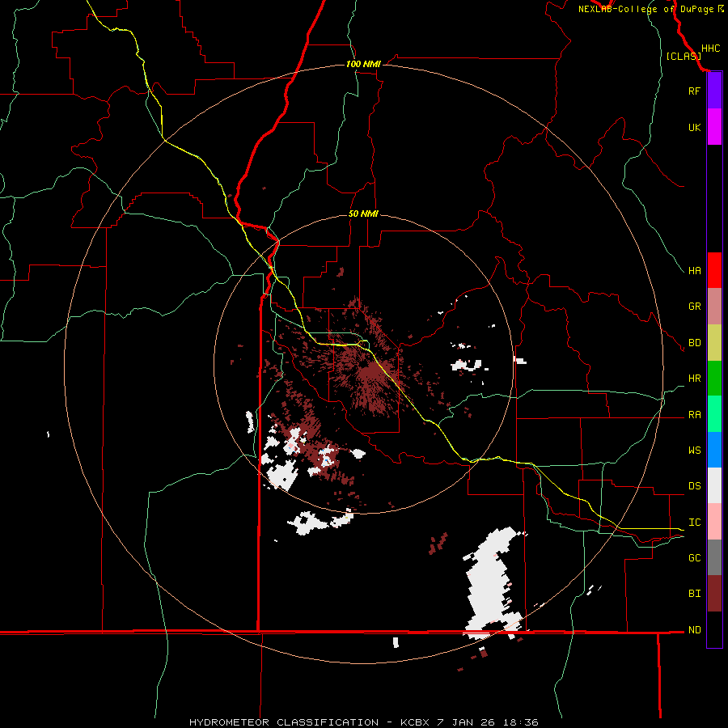Image resolution: width=728 pixels, height=728 pixels.
Task: Click the '[CLAS]' legend header
Action: [684, 57]
